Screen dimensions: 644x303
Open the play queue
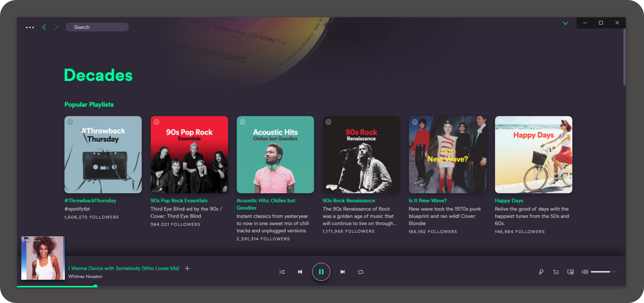click(x=556, y=272)
